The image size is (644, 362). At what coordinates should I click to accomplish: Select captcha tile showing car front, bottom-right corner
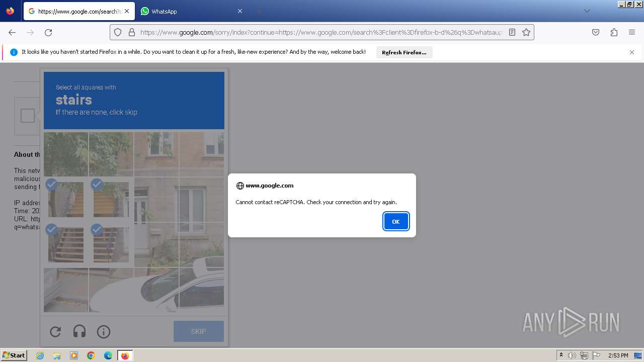click(202, 290)
